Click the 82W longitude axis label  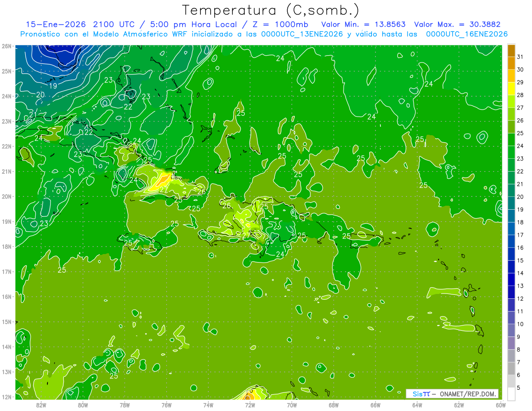point(41,405)
